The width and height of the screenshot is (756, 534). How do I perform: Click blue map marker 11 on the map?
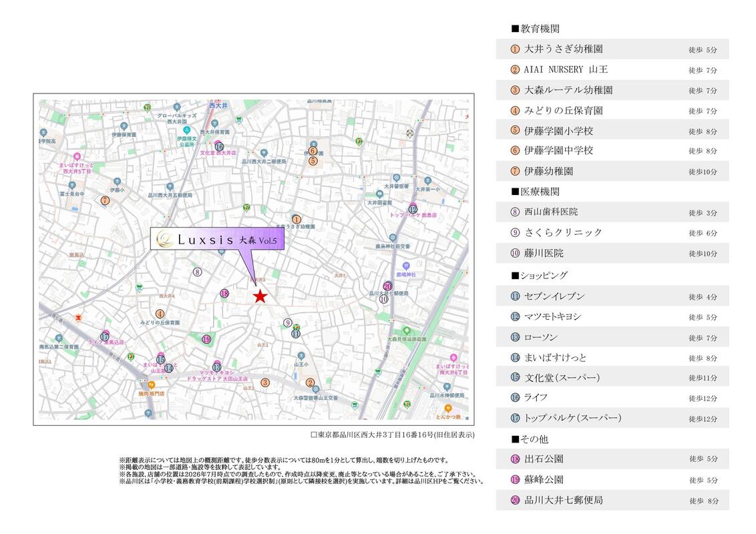[296, 334]
